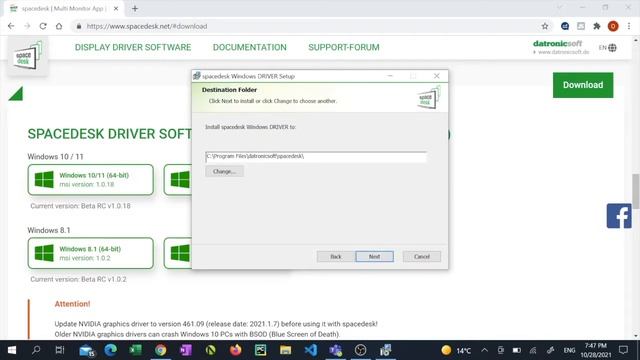Open the Extensions puzzle icon in Chrome
This screenshot has height=360, width=640.
click(597, 26)
